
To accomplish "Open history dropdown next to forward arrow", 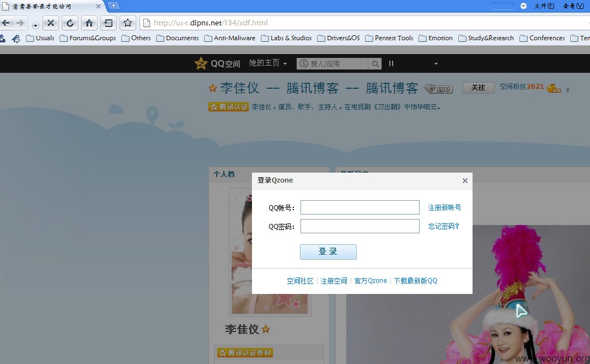I will (35, 25).
